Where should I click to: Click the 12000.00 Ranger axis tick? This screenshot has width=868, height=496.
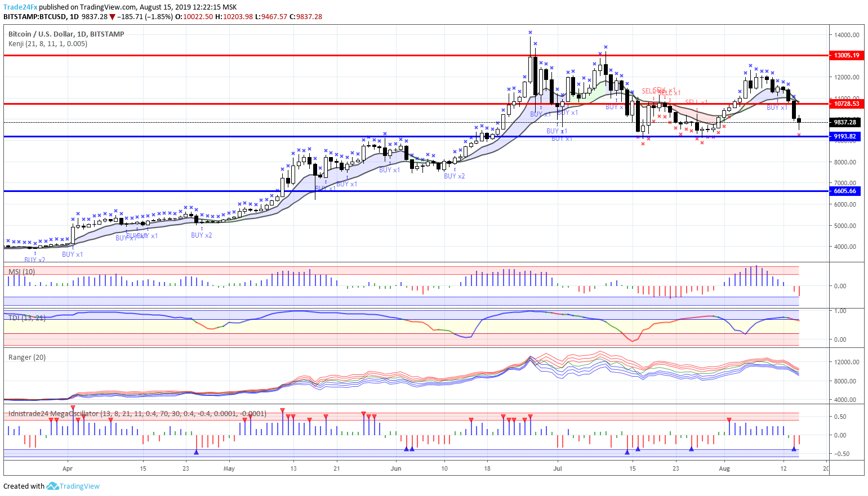(x=847, y=362)
